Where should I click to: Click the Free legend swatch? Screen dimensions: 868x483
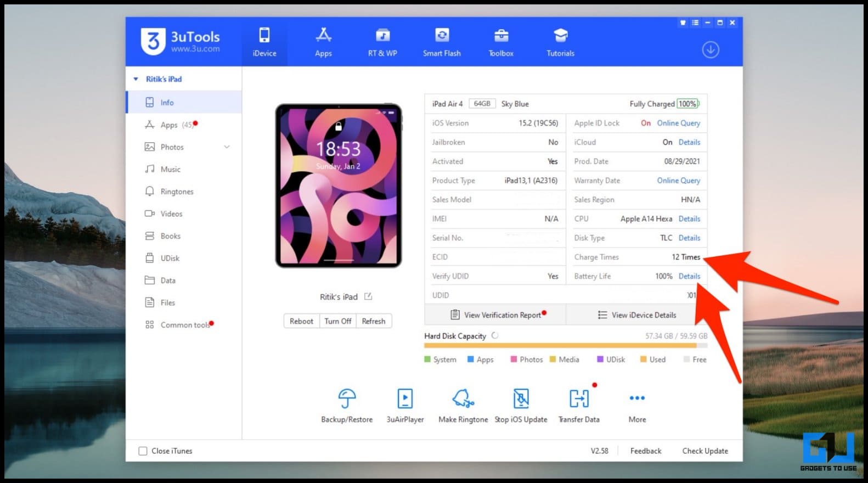(x=686, y=360)
